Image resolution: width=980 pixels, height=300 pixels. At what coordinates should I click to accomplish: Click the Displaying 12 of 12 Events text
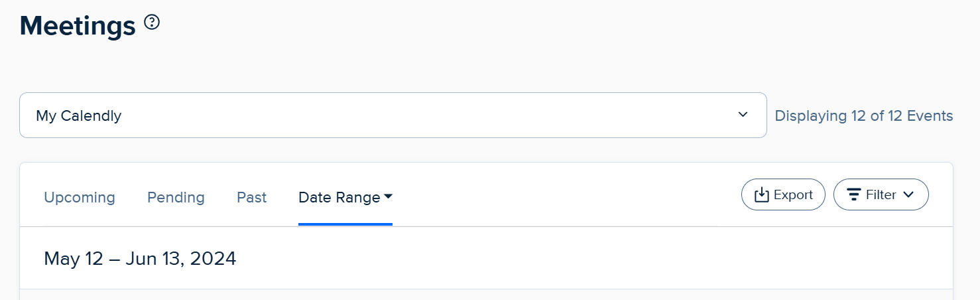click(863, 115)
